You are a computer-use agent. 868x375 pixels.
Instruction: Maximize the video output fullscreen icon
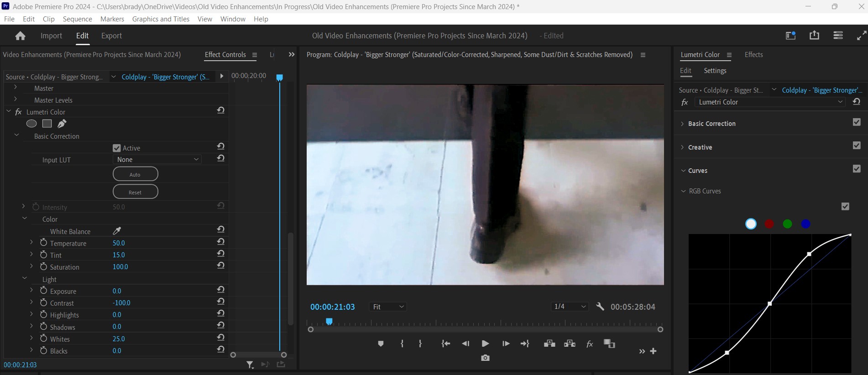862,36
